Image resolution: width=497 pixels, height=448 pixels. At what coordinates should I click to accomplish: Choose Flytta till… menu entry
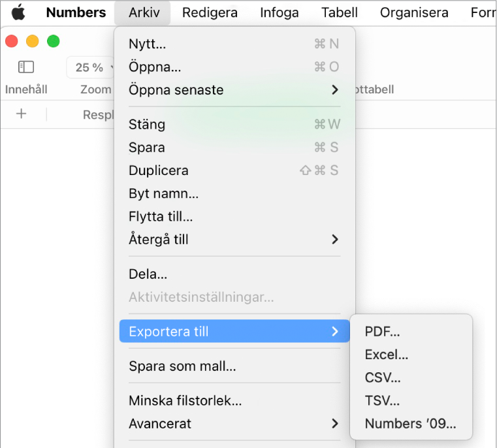pyautogui.click(x=234, y=217)
